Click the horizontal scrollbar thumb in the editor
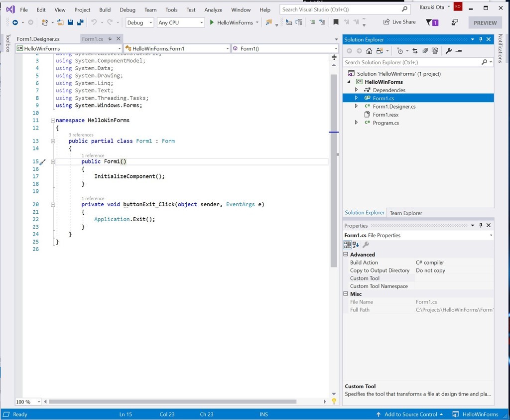510x420 pixels. pos(172,402)
